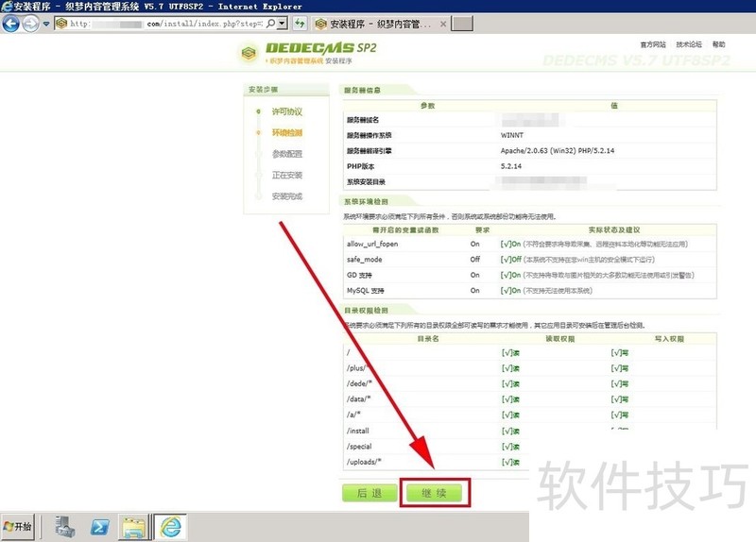Viewport: 756px width, 542px height.
Task: Click the 读取权限 column header
Action: click(559, 339)
